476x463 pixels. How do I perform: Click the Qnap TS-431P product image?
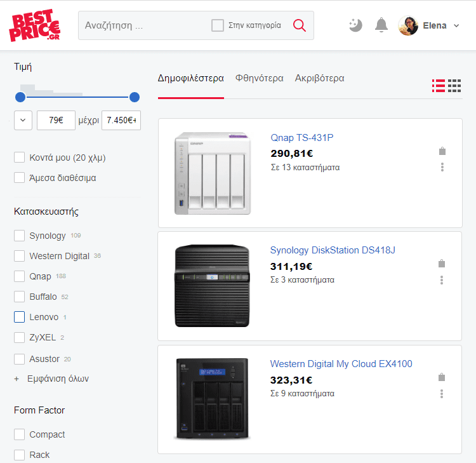213,173
